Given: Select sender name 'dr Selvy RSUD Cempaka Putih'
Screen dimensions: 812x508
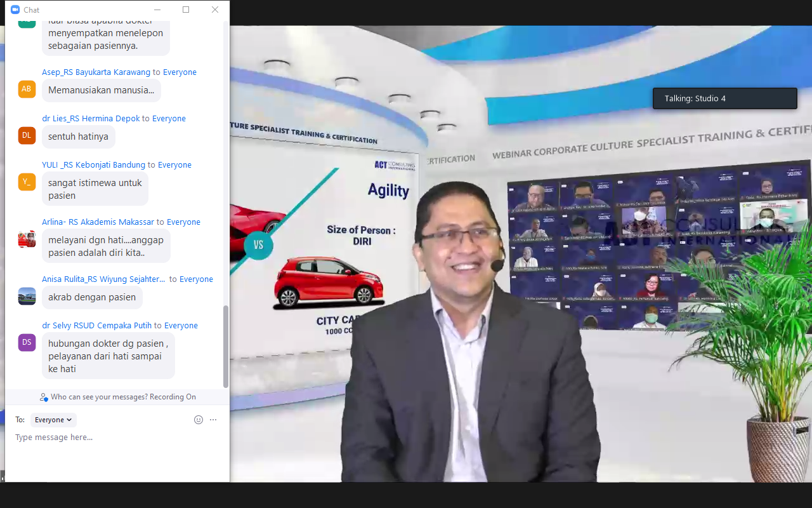Looking at the screenshot, I should 96,326.
